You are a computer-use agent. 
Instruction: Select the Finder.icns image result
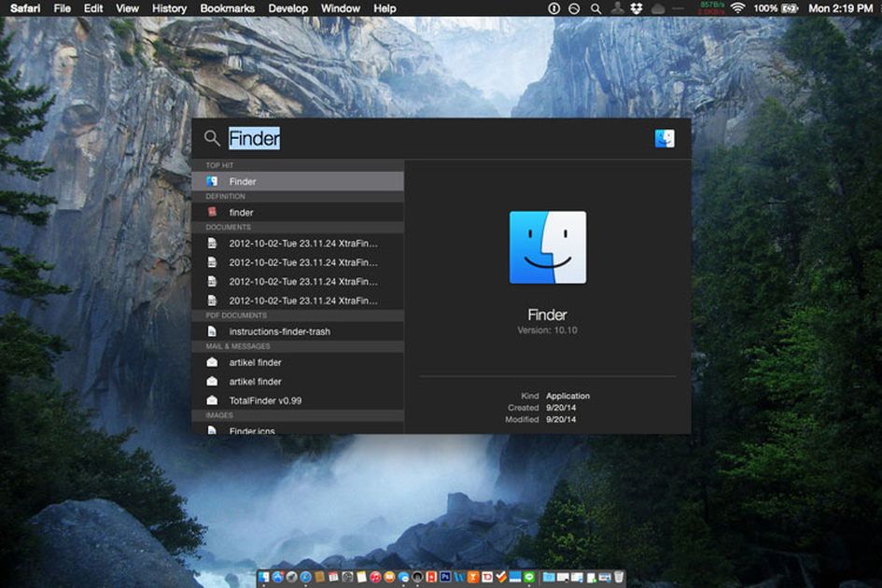pyautogui.click(x=298, y=429)
